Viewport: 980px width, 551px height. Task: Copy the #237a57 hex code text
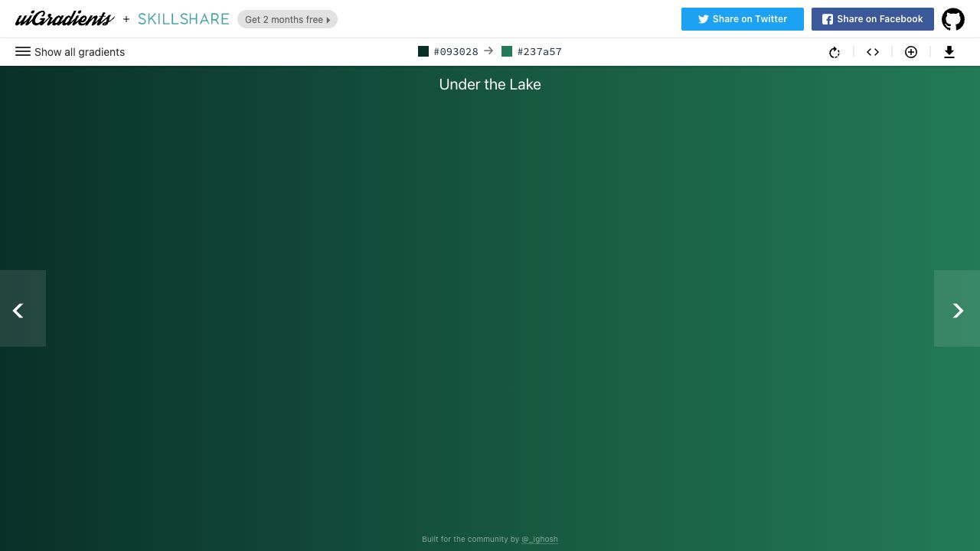539,52
